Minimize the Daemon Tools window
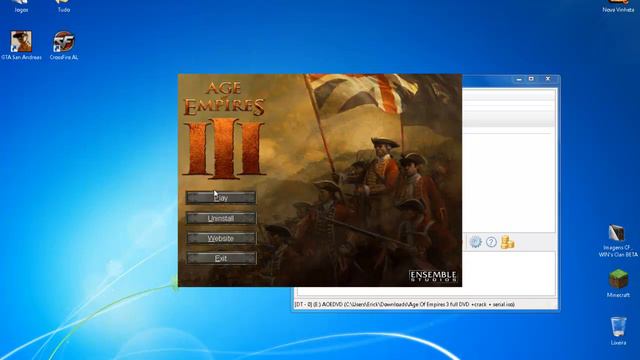Viewport: 640px width, 360px height. tap(519, 79)
